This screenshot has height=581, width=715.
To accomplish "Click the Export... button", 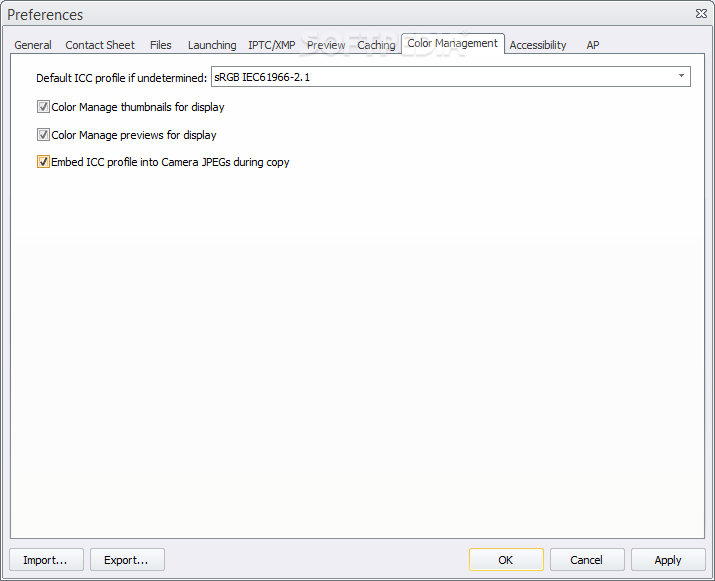I will pyautogui.click(x=127, y=560).
